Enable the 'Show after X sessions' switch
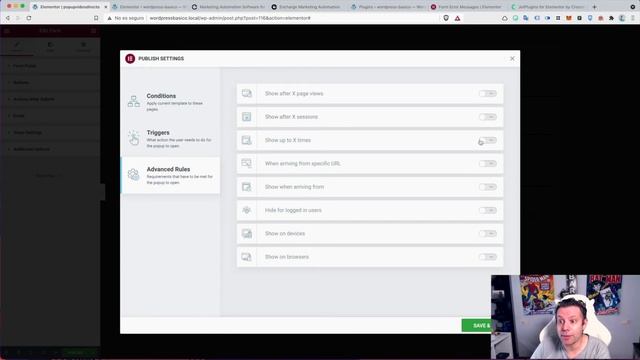Screen dimensions: 640x360 point(488,117)
